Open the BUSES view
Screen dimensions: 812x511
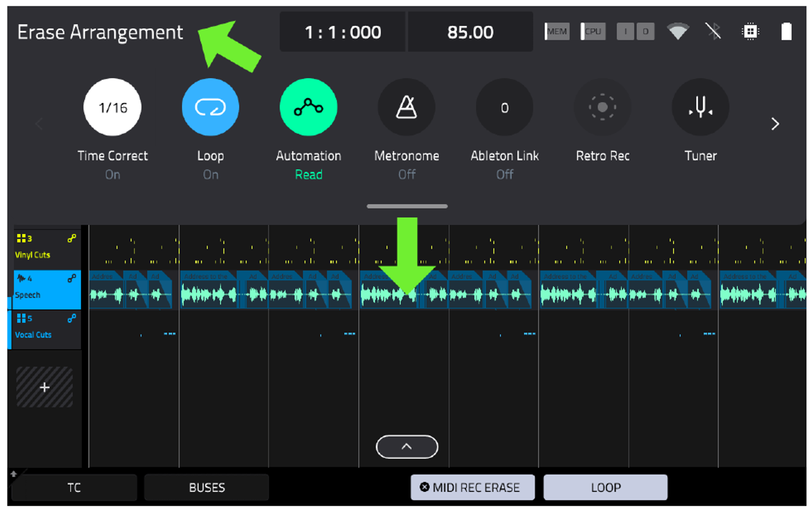pos(207,487)
